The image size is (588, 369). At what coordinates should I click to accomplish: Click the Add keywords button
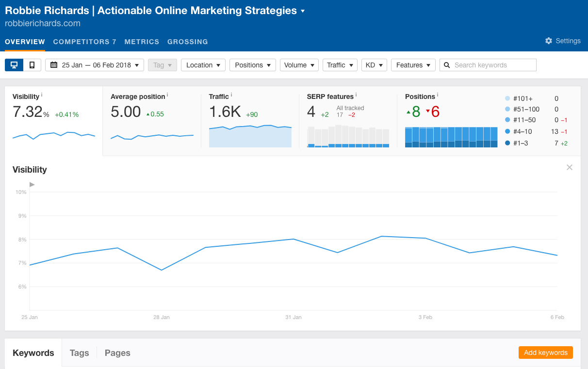click(546, 353)
